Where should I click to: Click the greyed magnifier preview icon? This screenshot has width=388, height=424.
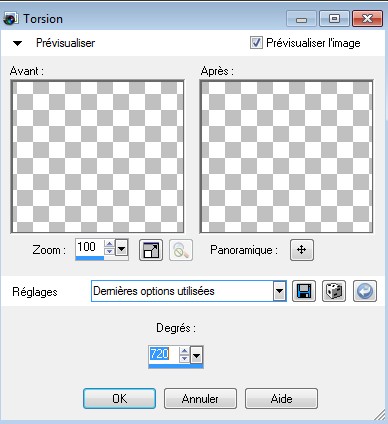pos(181,250)
